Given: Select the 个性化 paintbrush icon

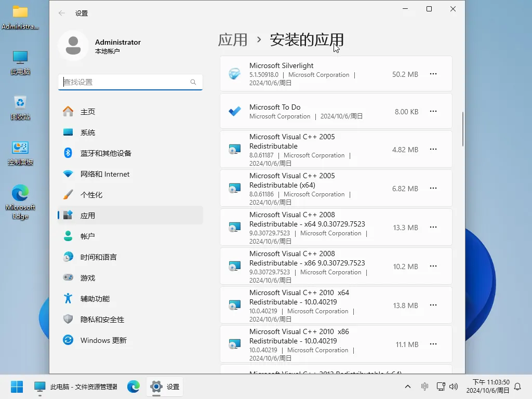Looking at the screenshot, I should [68, 194].
